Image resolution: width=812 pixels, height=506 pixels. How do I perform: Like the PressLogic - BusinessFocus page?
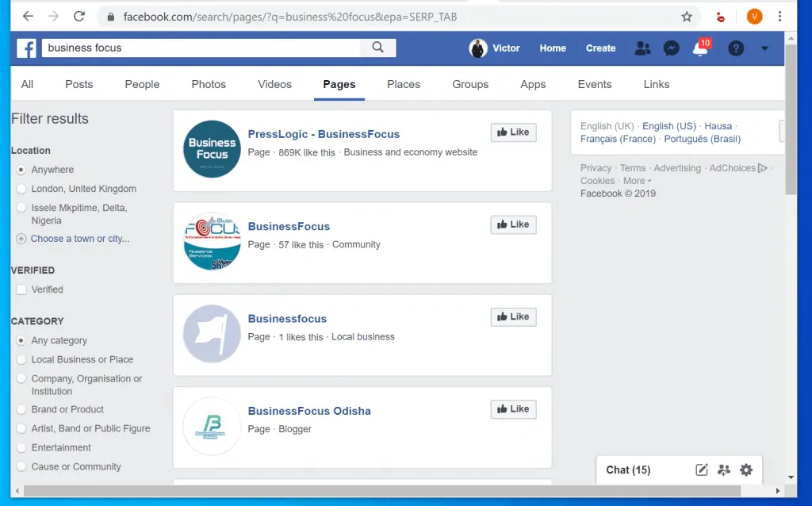pos(513,132)
